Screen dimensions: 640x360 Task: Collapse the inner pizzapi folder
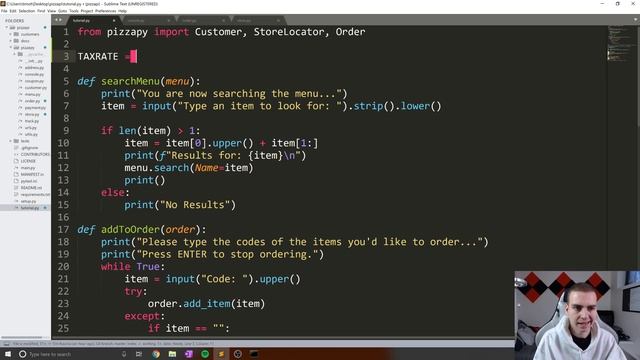[x=11, y=48]
